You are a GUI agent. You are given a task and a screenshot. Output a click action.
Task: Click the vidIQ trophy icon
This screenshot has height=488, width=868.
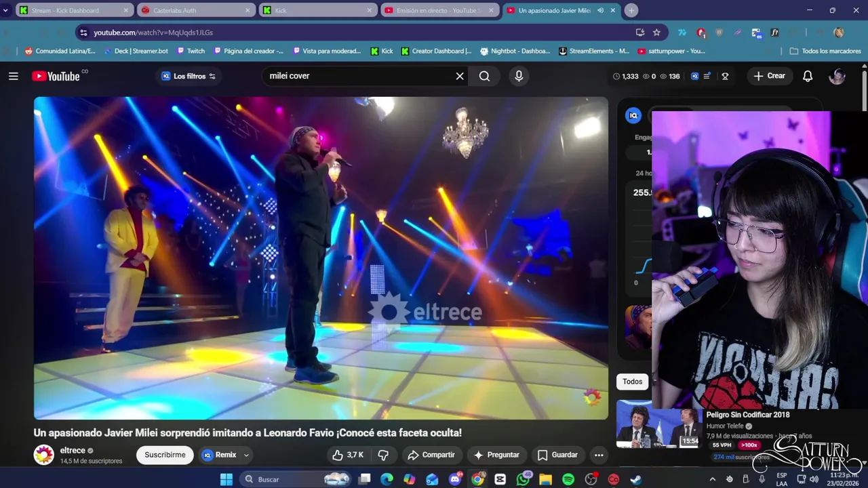click(725, 76)
